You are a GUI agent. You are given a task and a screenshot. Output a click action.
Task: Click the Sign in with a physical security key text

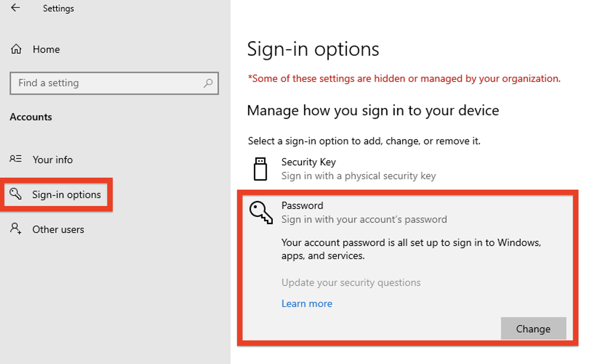point(358,176)
